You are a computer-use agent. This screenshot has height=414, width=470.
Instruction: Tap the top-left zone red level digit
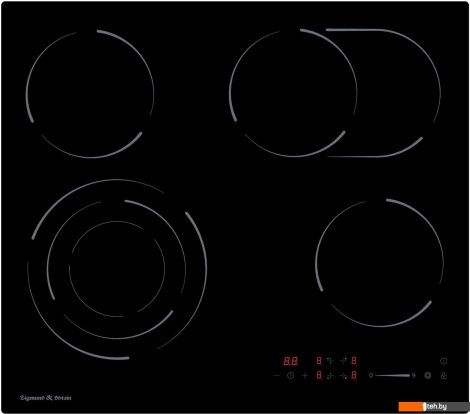319,361
